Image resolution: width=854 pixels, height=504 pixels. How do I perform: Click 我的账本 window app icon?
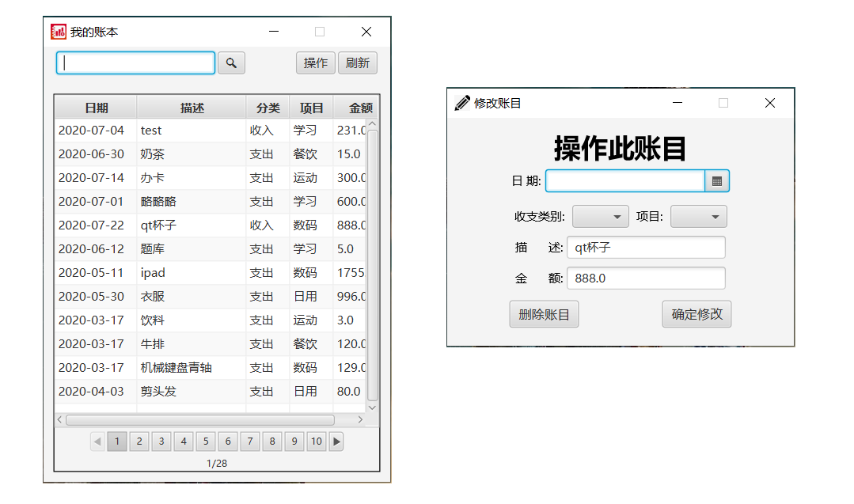click(x=59, y=32)
